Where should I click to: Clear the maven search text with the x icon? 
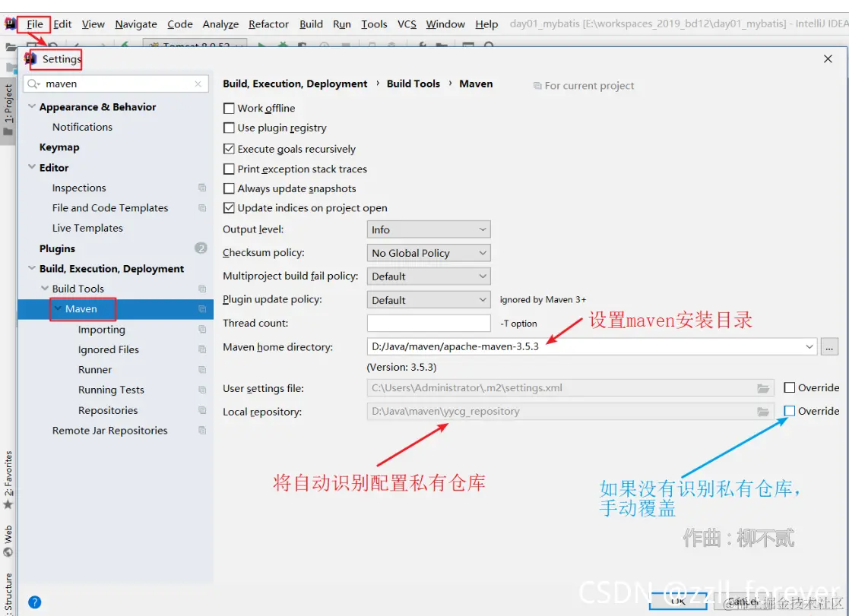(198, 84)
